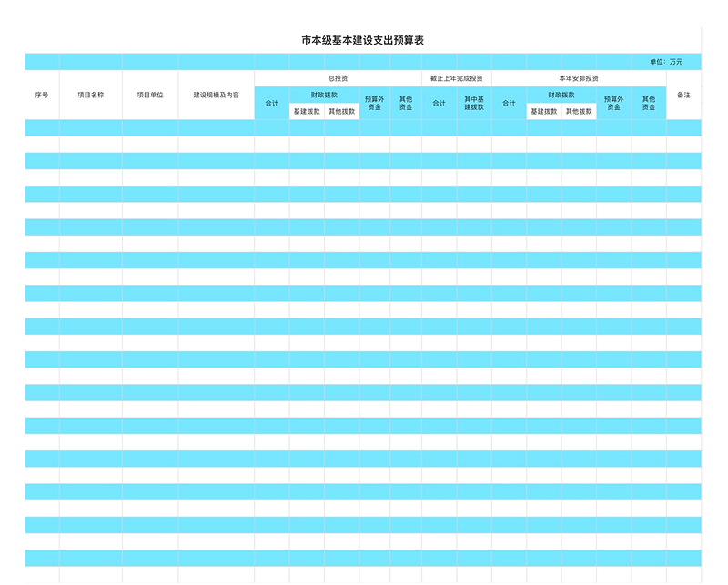
Task: Select 财政拨款 under 本年安排投资
Action: [561, 95]
